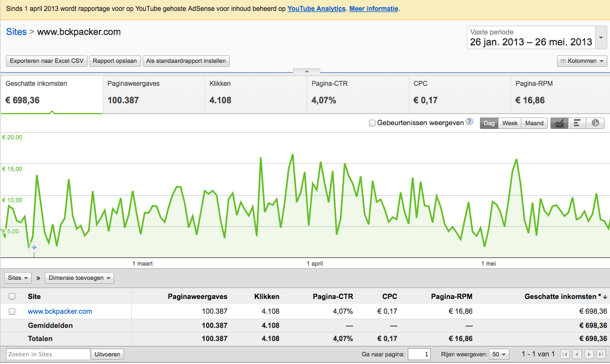Collapse the report header panel arrow
The height and width of the screenshot is (364, 610).
click(307, 71)
